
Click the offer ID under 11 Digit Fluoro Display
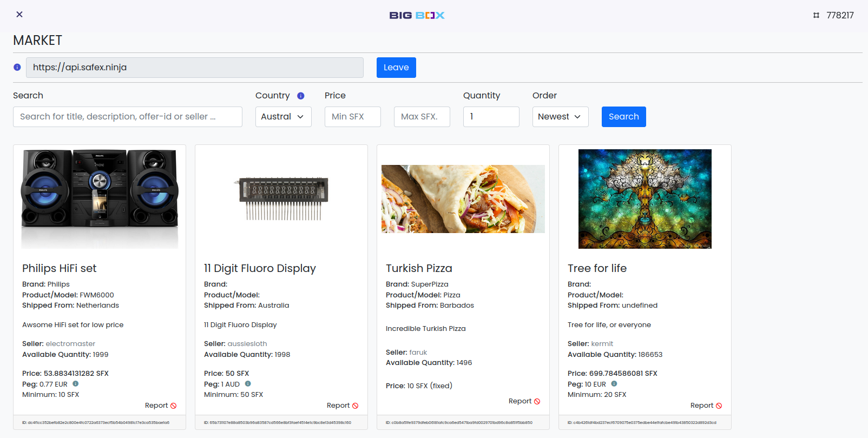tap(278, 423)
